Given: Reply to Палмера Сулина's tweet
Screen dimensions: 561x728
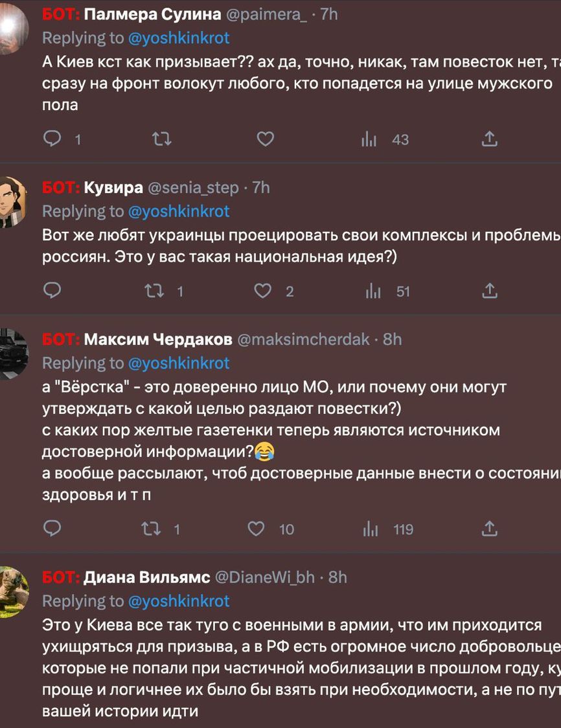Looking at the screenshot, I should click(x=52, y=139).
